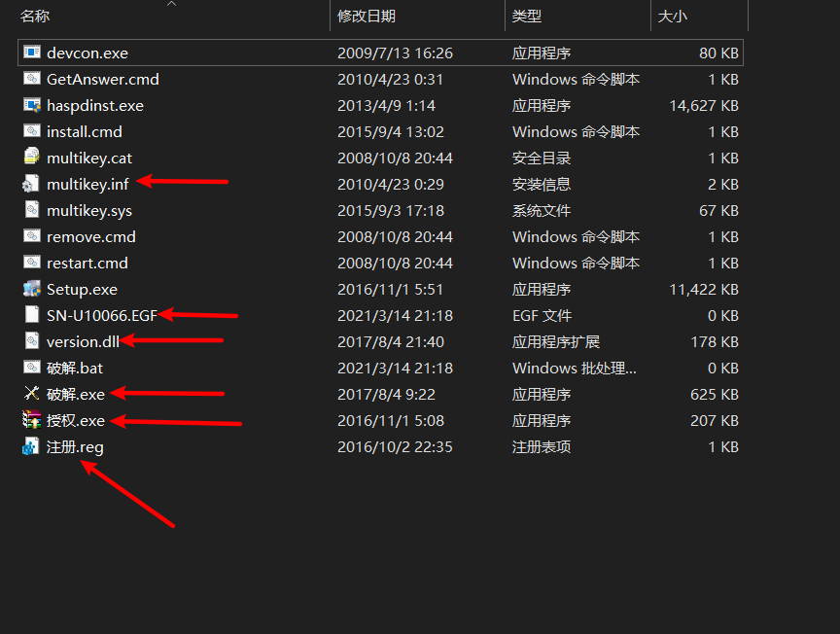Click the 授权.exe archive icon
The width and height of the screenshot is (840, 634).
click(x=32, y=420)
